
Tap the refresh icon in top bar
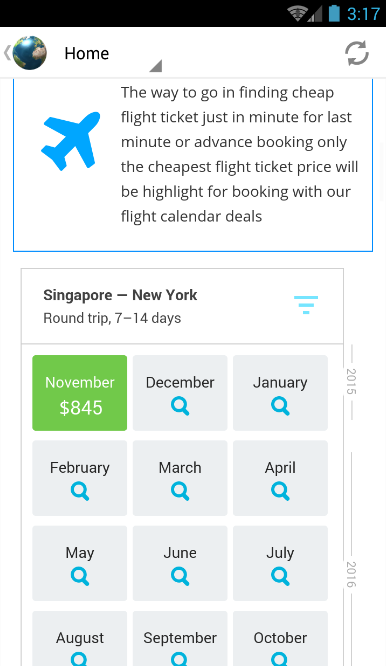click(x=356, y=53)
